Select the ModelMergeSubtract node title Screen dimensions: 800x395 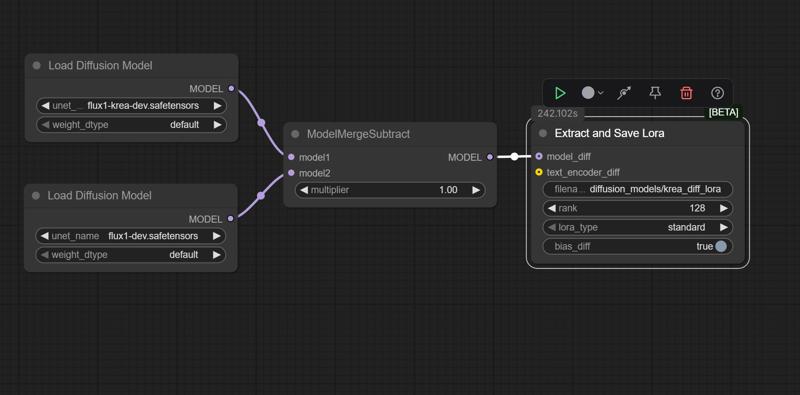tap(358, 134)
